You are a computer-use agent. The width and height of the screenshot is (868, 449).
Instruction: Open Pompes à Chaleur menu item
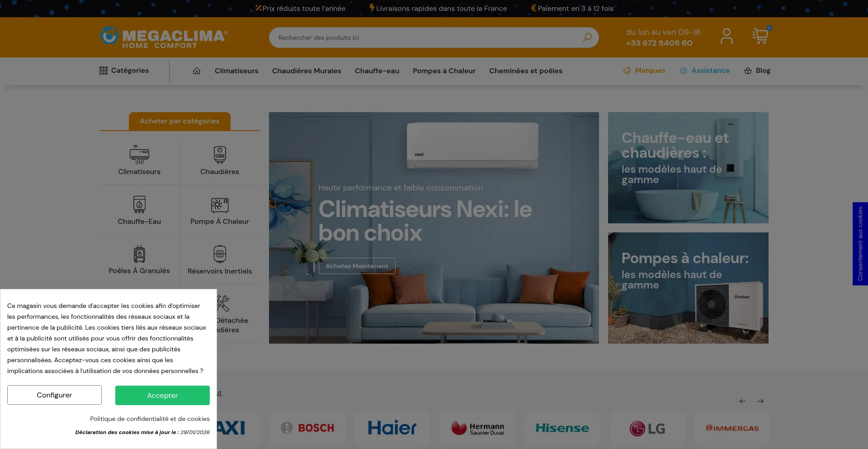444,71
